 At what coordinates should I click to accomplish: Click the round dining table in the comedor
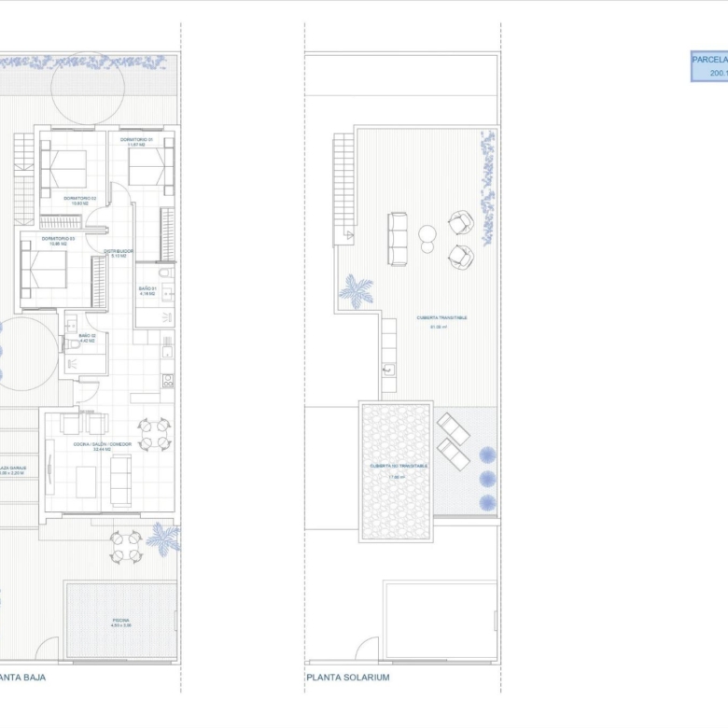pos(155,434)
